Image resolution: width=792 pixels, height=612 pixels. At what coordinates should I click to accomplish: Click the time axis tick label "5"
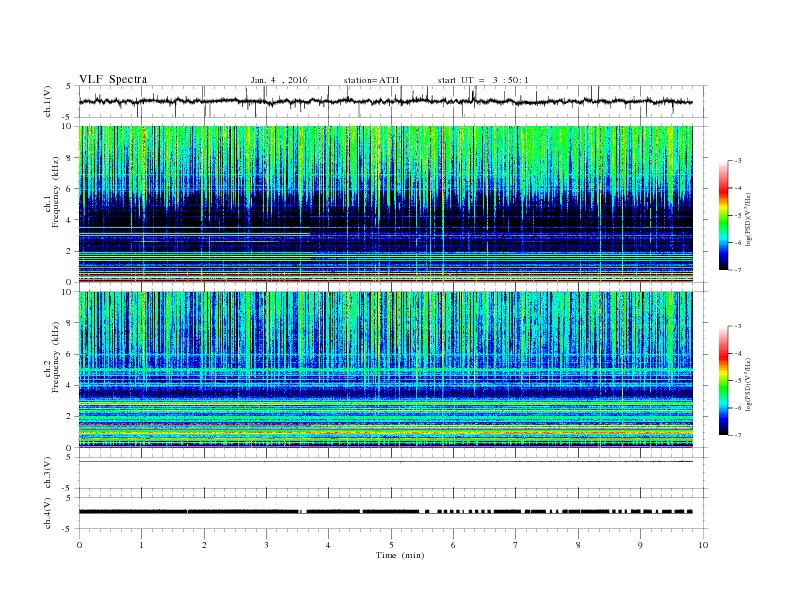[x=391, y=545]
